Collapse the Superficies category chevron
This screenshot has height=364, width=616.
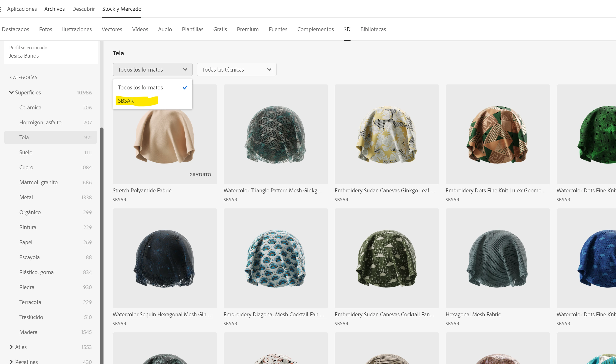click(11, 93)
